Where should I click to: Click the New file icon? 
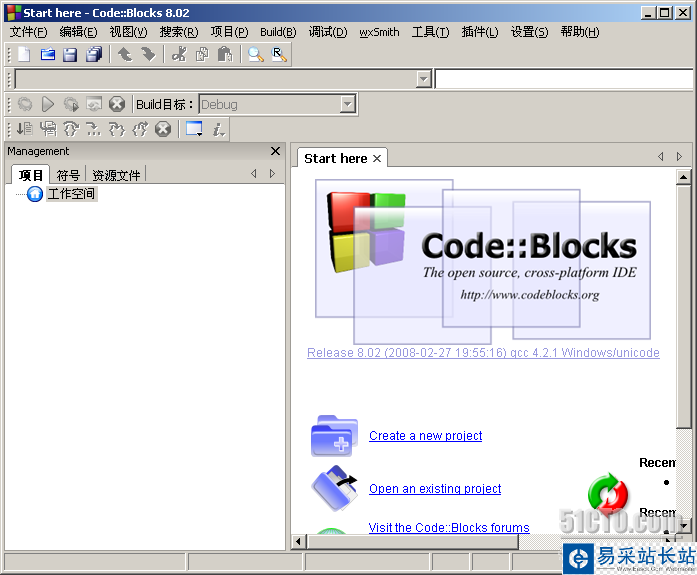coord(24,55)
